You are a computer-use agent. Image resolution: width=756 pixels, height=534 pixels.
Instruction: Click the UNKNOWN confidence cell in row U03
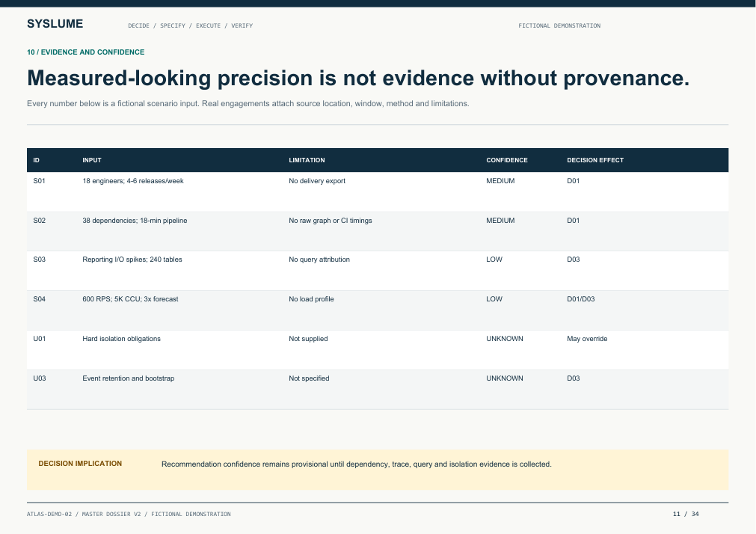click(x=504, y=378)
